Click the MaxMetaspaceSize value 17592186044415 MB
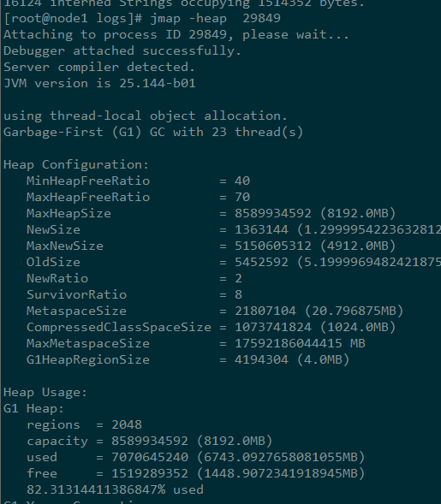Image resolution: width=441 pixels, height=504 pixels. tap(300, 343)
